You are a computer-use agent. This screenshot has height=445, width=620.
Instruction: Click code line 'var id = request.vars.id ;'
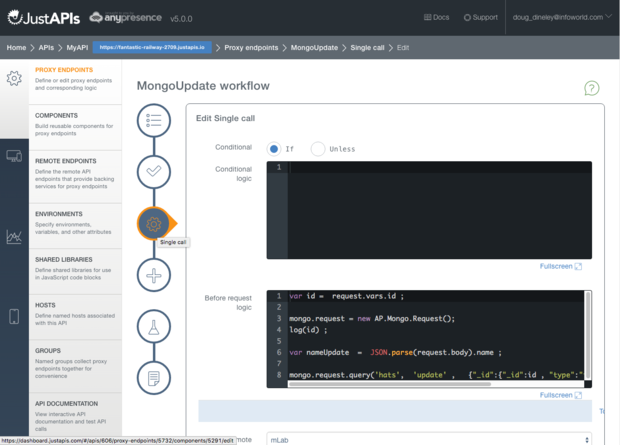pos(346,296)
